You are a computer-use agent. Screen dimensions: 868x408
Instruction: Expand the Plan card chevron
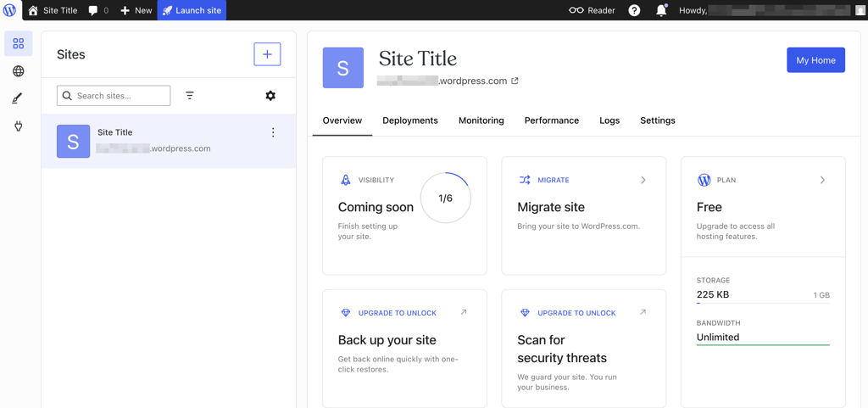[822, 180]
